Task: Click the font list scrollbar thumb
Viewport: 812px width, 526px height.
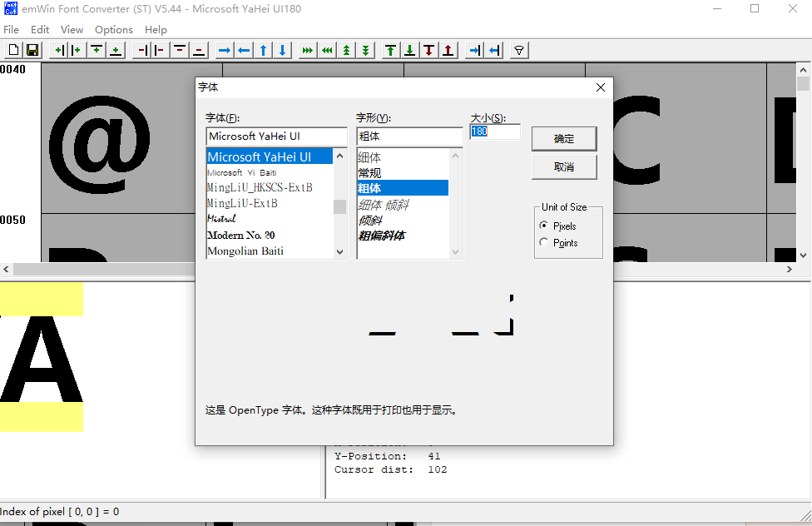Action: tap(339, 206)
